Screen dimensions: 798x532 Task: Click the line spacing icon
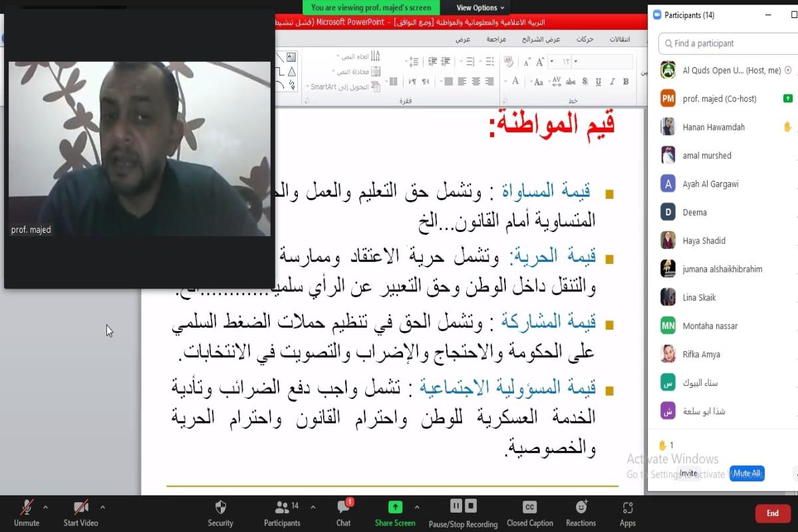[x=414, y=61]
